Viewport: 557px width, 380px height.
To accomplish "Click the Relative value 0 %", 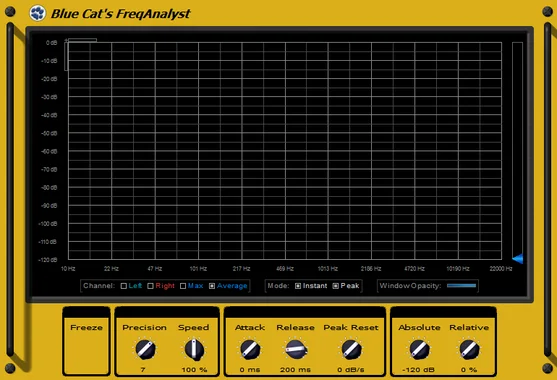I will [469, 370].
